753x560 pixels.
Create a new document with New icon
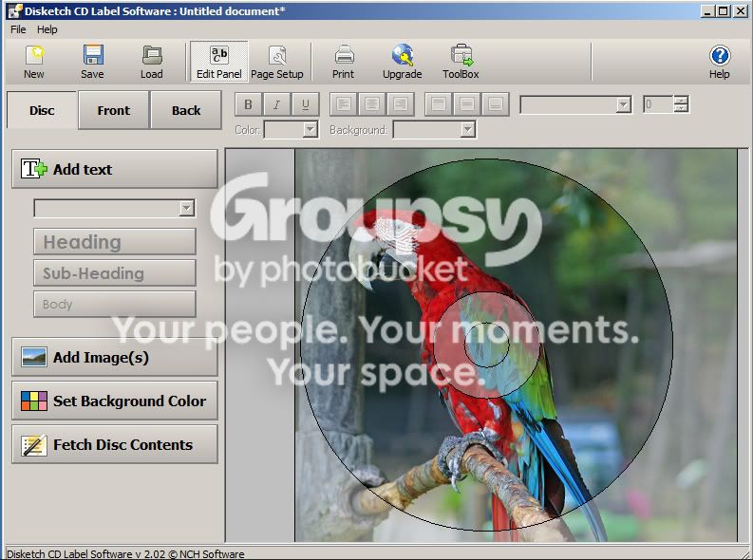33,62
